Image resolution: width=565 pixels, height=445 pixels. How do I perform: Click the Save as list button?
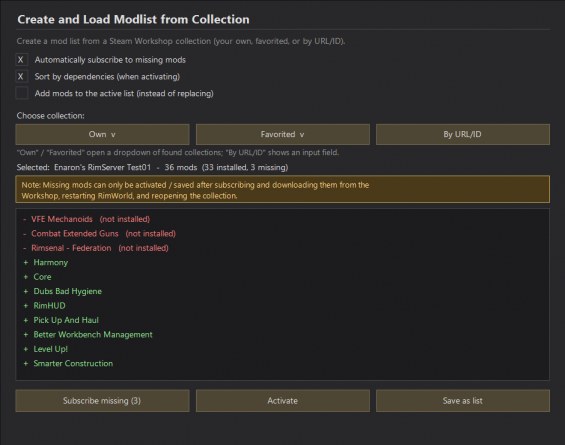coord(463,401)
